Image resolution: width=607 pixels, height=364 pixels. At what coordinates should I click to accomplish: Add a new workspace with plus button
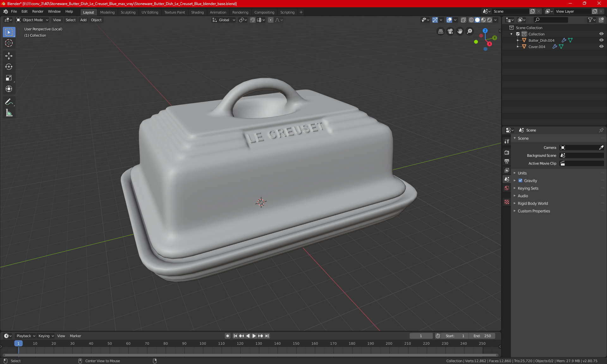pyautogui.click(x=301, y=12)
